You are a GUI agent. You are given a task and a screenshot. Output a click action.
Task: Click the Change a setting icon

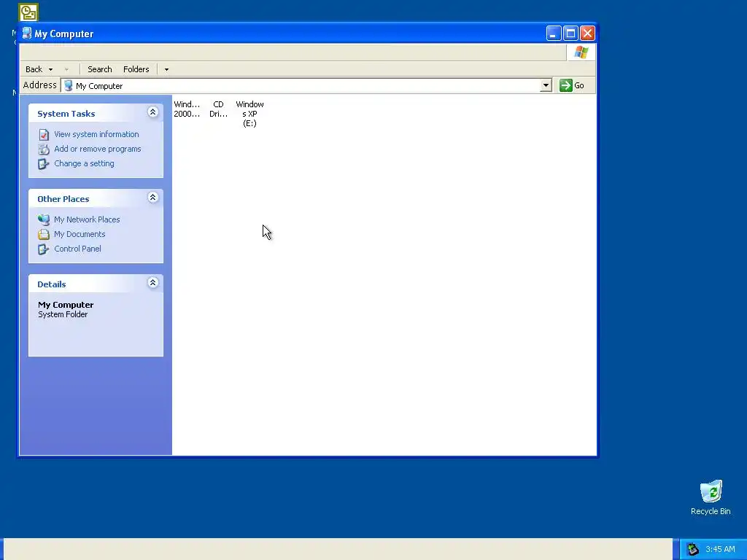44,164
